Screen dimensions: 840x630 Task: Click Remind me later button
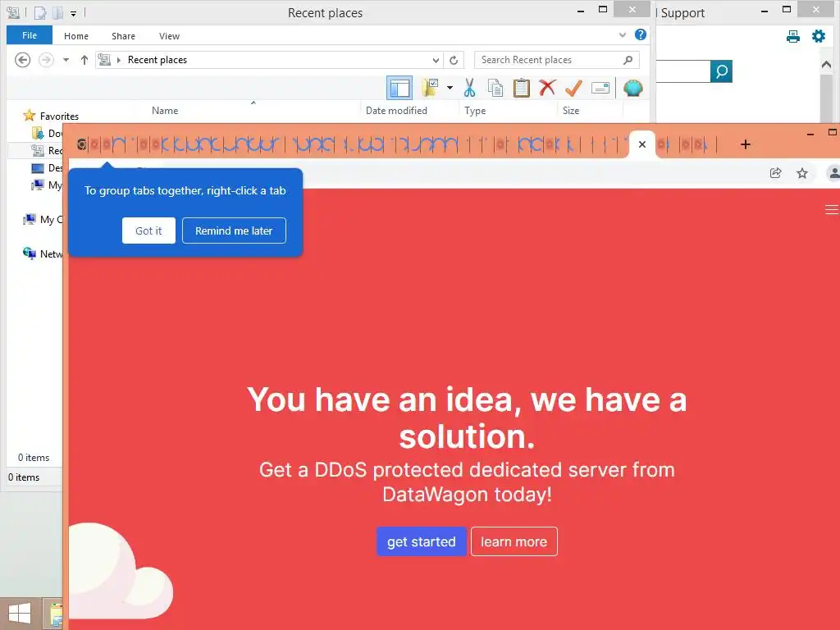[234, 231]
